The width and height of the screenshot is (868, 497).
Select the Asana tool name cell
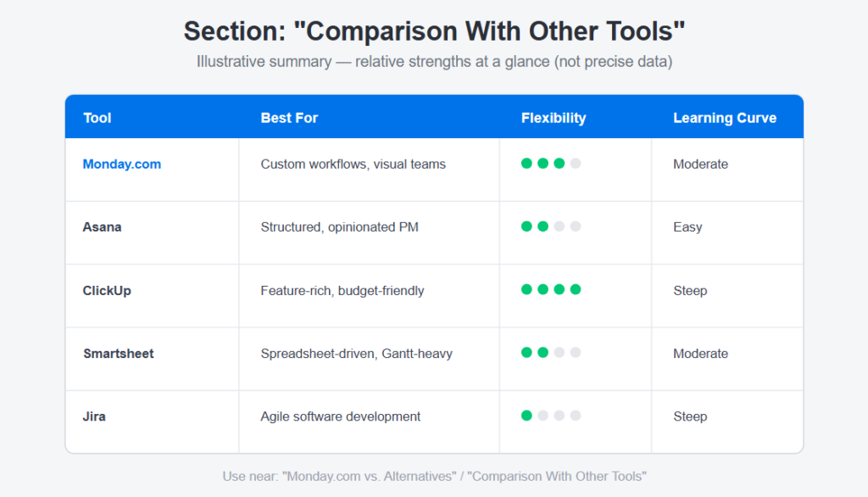153,232
